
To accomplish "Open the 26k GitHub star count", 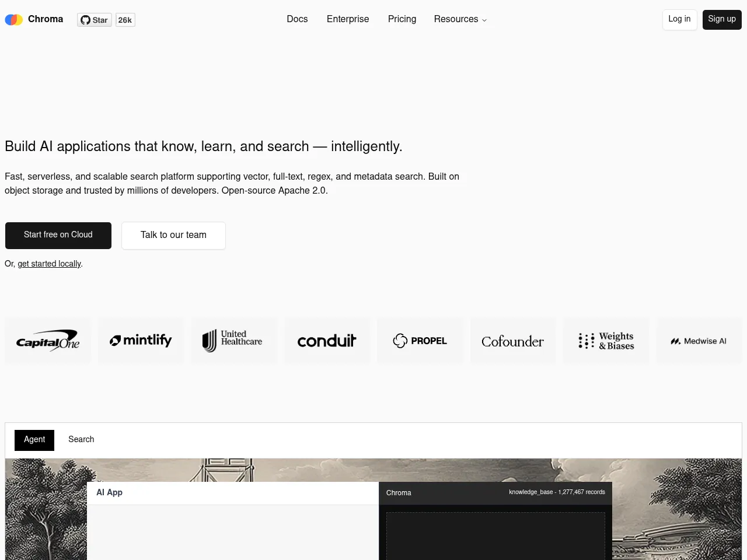I will point(125,20).
